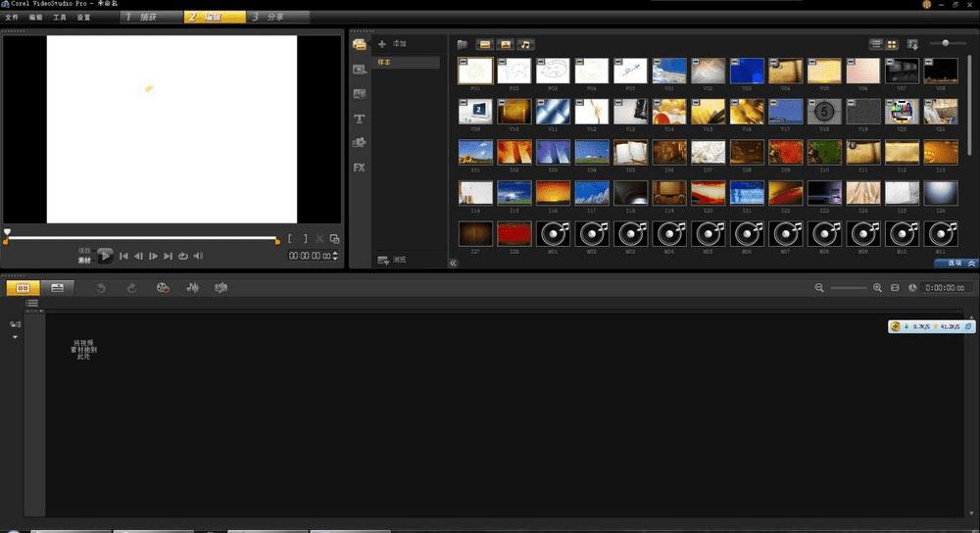Click the Play button in preview panel
The width and height of the screenshot is (980, 533).
[105, 256]
